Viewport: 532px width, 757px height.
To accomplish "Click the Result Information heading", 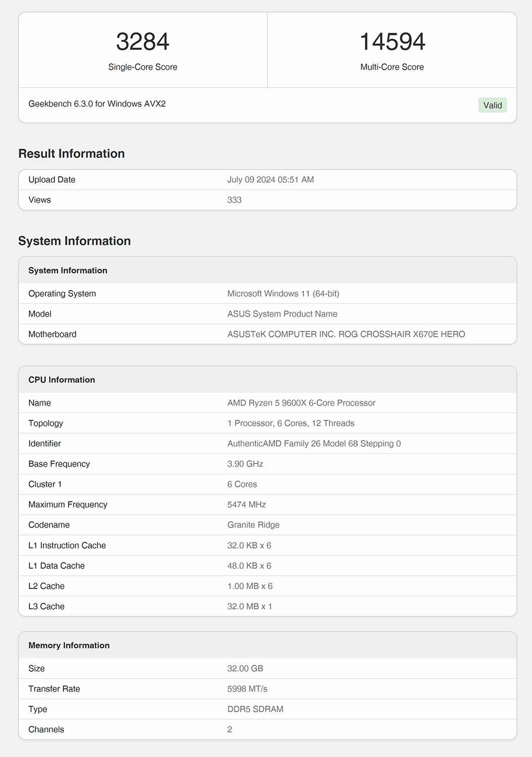I will click(x=72, y=153).
